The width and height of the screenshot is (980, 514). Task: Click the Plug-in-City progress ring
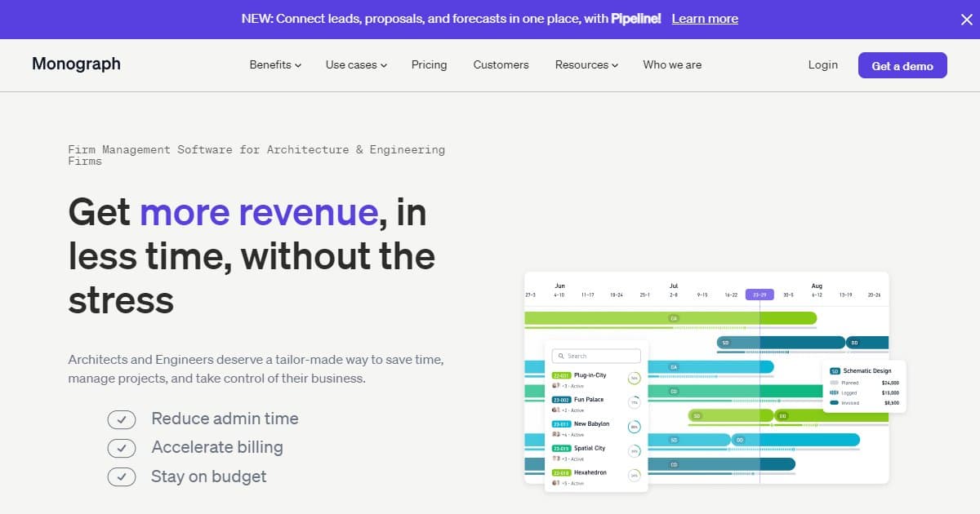[x=634, y=379]
